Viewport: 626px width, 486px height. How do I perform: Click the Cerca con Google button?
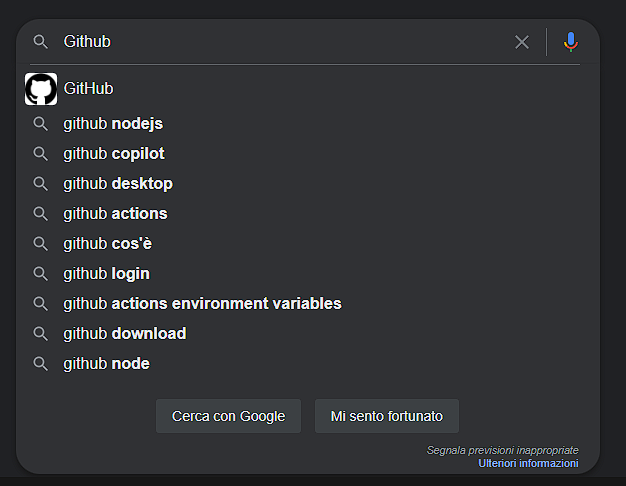pos(228,416)
